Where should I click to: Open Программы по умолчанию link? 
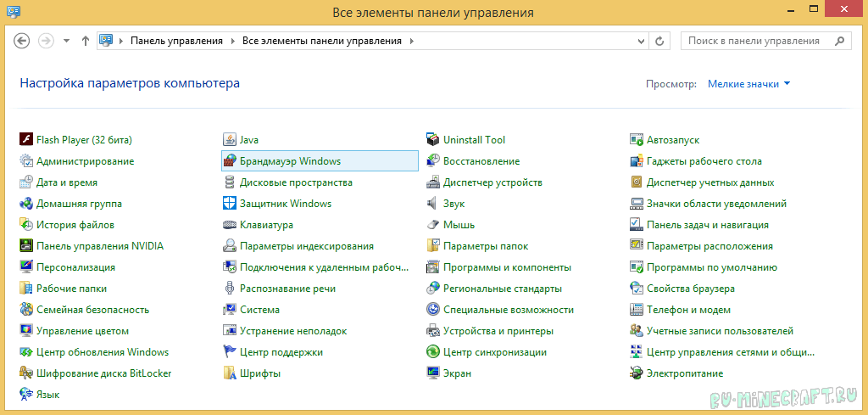coord(712,267)
